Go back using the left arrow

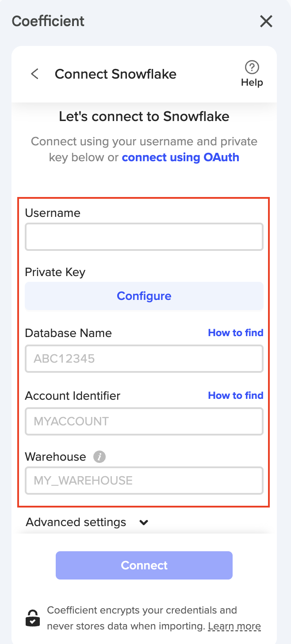coord(35,74)
